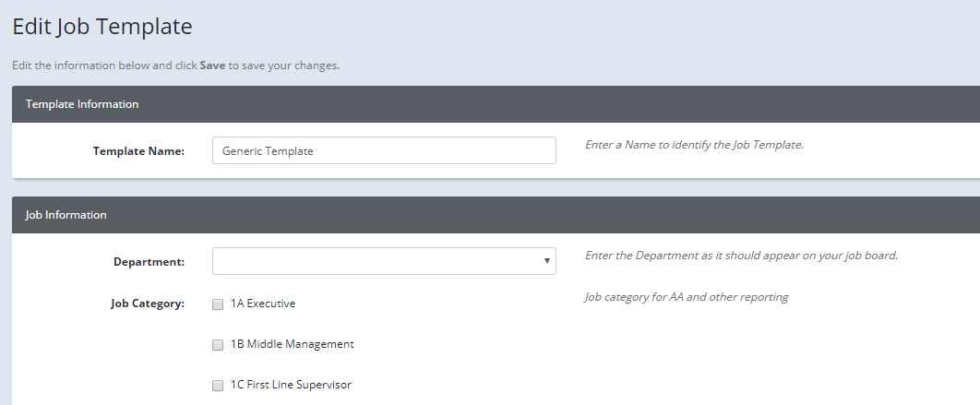This screenshot has width=980, height=405.
Task: Click the hint 'Enter a Name to identify the Job Template.'
Action: (694, 144)
